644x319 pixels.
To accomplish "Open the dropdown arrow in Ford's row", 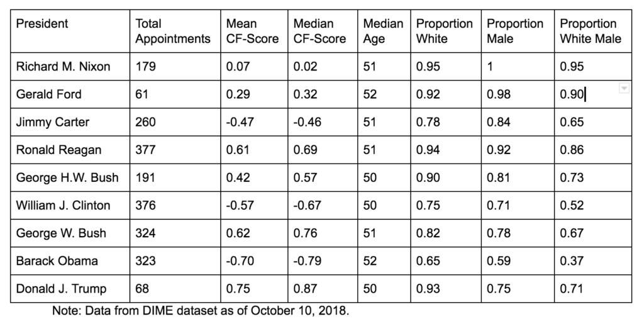I will (624, 88).
